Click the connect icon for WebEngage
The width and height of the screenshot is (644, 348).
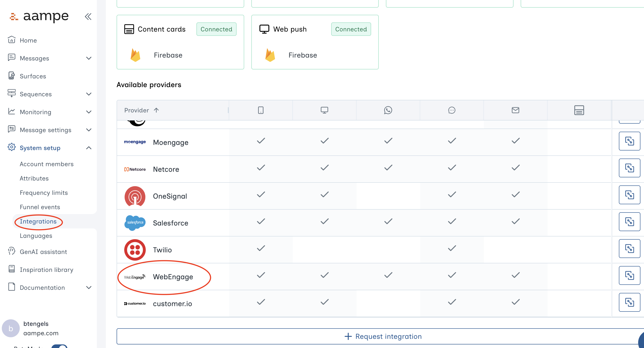point(629,275)
